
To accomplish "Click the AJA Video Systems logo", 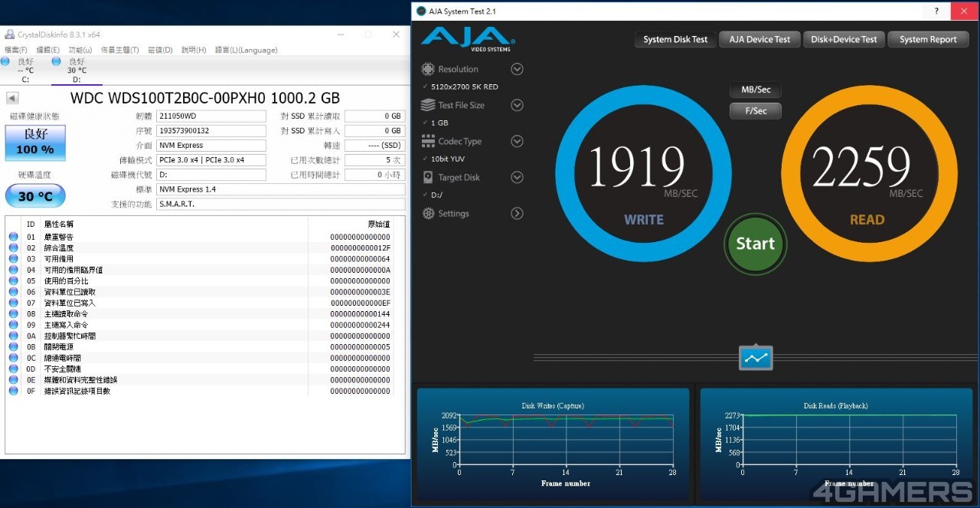I will click(468, 39).
